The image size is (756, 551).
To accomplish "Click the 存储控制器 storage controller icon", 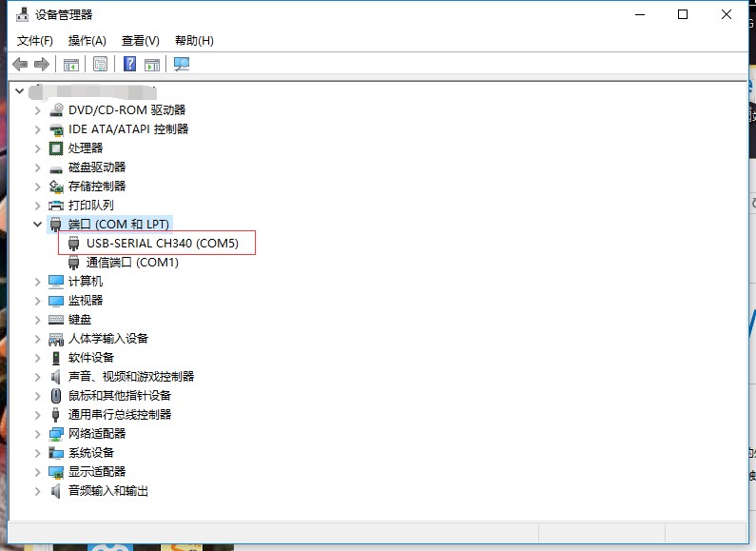I will click(x=56, y=187).
